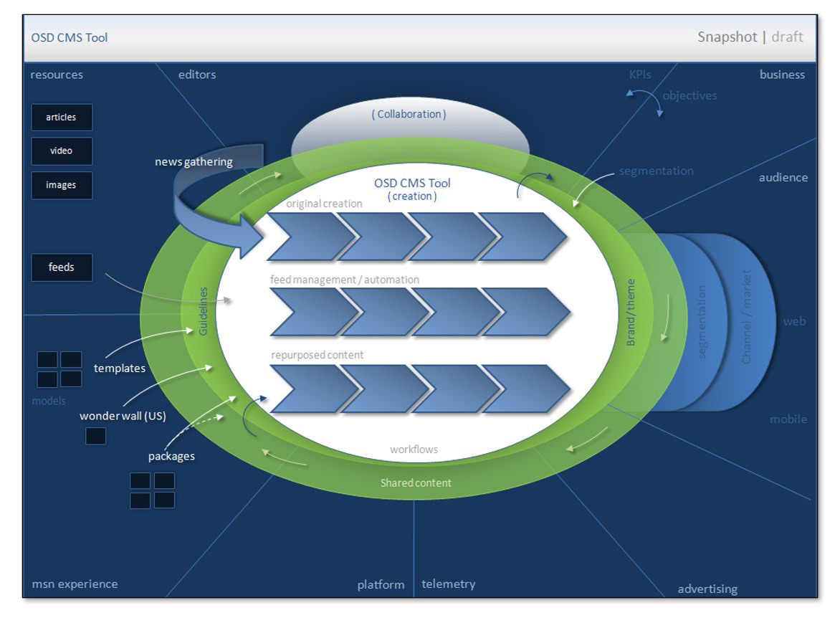Click the 'msn experience' label

tap(75, 584)
